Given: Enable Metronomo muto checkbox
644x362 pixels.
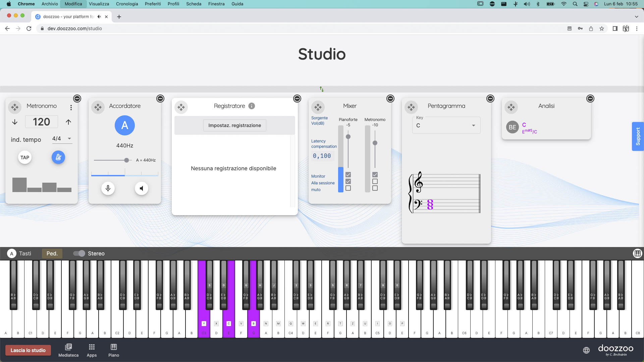Looking at the screenshot, I should [375, 188].
